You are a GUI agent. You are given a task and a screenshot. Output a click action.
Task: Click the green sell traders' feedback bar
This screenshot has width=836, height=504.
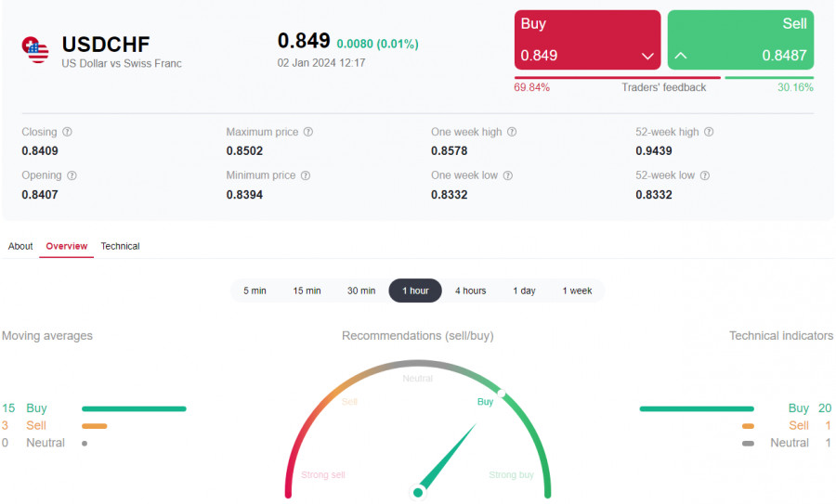click(769, 78)
